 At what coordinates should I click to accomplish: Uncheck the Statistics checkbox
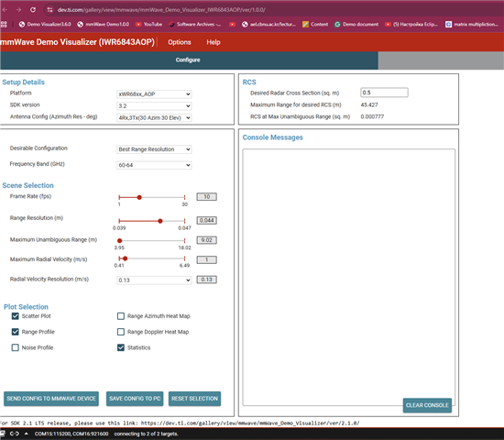121,347
